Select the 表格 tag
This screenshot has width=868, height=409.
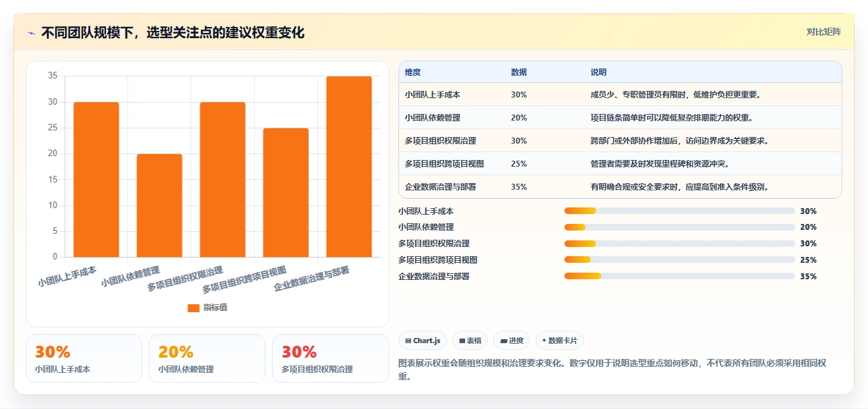[470, 341]
